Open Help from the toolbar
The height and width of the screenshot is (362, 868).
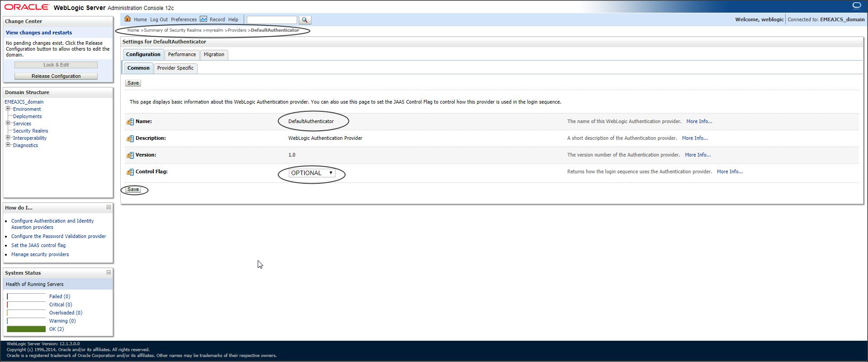[x=233, y=19]
